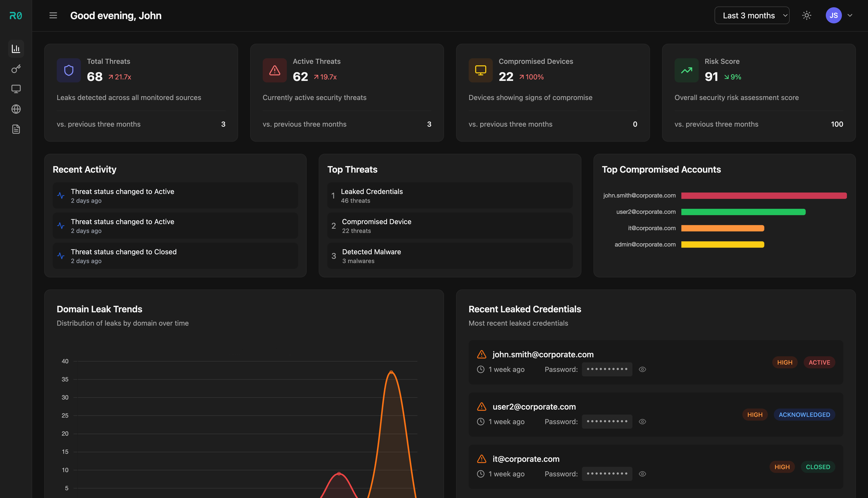Click the yellow admin@corporate.com bar
The height and width of the screenshot is (498, 868).
tap(722, 244)
